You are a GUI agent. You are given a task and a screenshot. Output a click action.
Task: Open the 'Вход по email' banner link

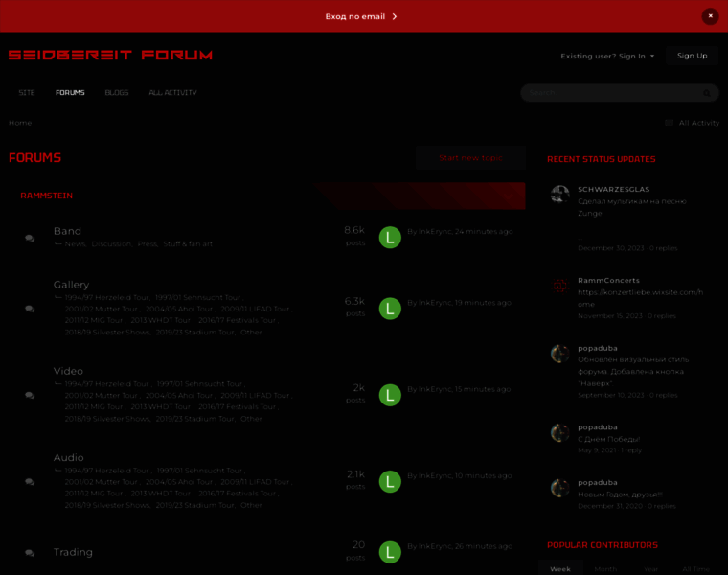[361, 16]
